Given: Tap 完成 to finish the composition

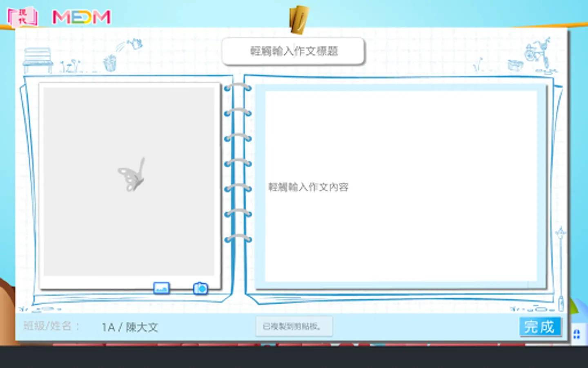Looking at the screenshot, I should (x=540, y=327).
